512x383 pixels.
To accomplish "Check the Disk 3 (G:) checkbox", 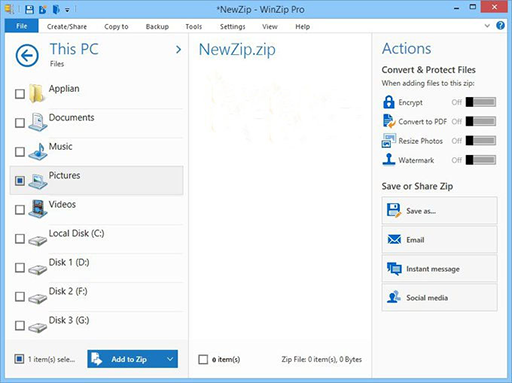I will click(20, 326).
